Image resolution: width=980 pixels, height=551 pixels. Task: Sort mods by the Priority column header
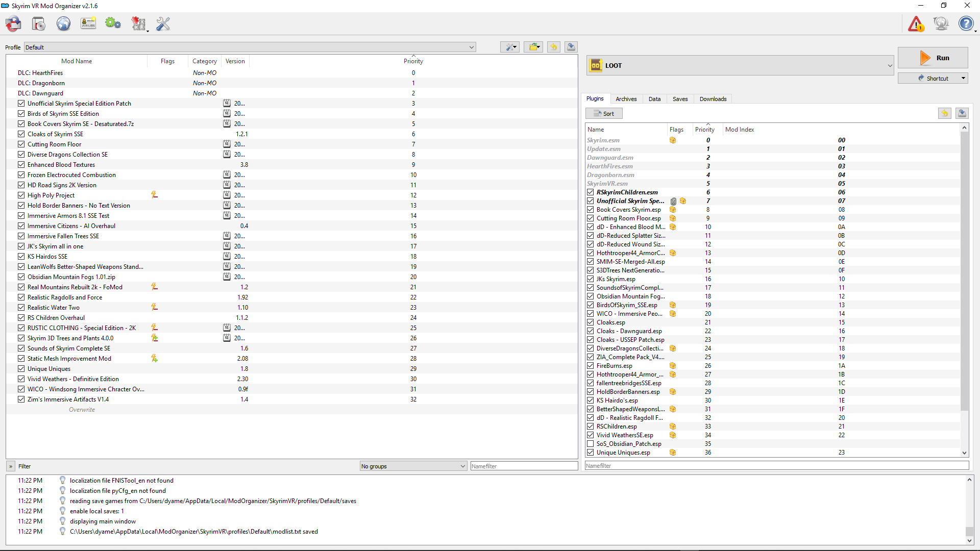413,61
